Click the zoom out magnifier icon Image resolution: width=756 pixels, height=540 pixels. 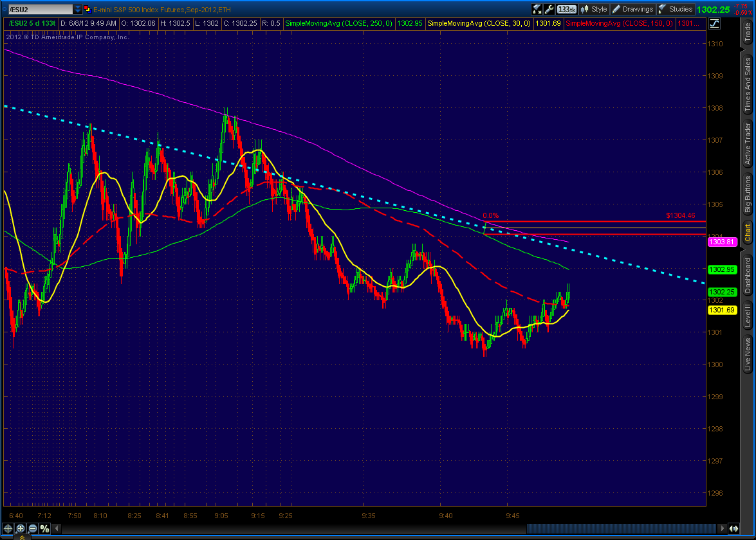coord(33,528)
